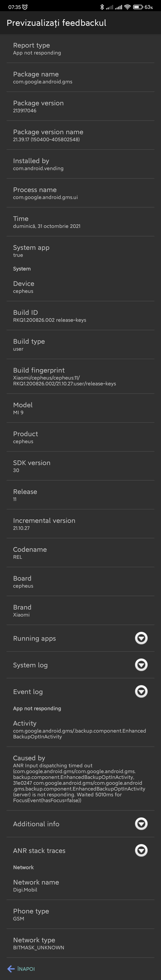Screen dimensions: 161x980
Task: Expand the Running apps section arrow
Action: pos(141,638)
